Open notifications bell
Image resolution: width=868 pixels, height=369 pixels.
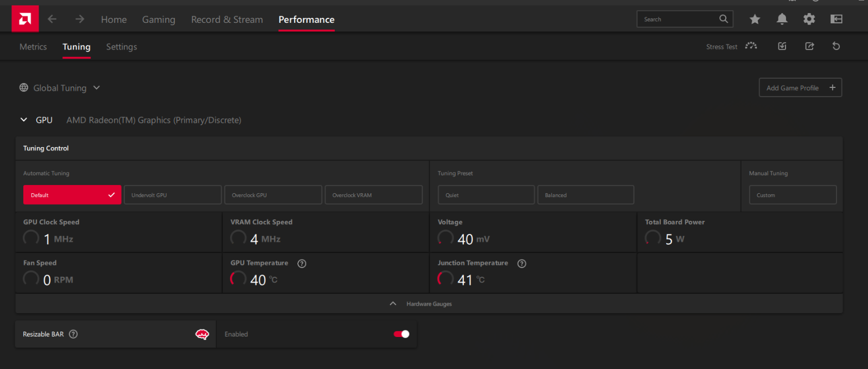tap(782, 19)
